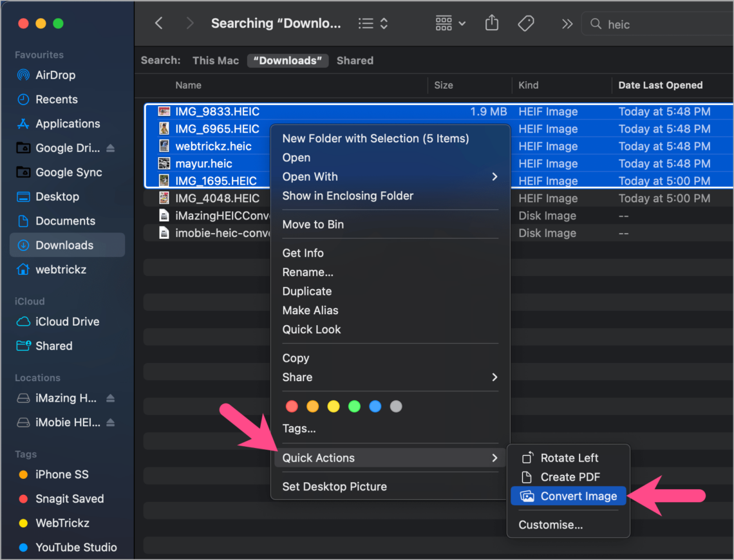Click the Downloads search scope button
This screenshot has height=560, width=734.
coord(287,61)
